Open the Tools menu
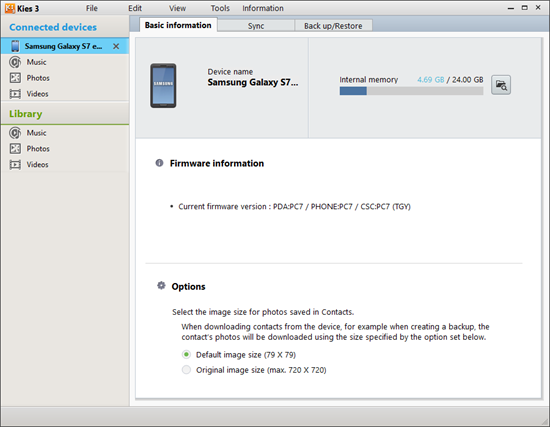Image resolution: width=550 pixels, height=427 pixels. [220, 8]
